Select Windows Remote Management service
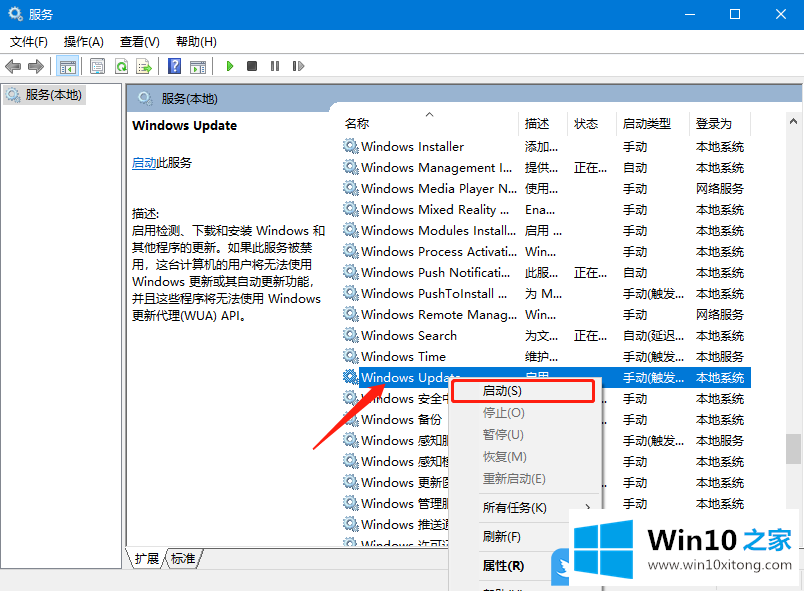This screenshot has height=591, width=804. click(546, 315)
